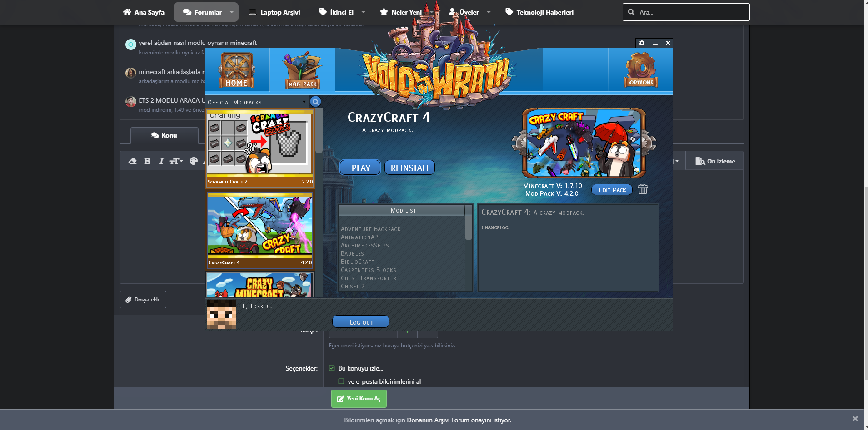Select the Crazy Minecraft modpack thumbnail
The height and width of the screenshot is (430, 868).
(259, 285)
